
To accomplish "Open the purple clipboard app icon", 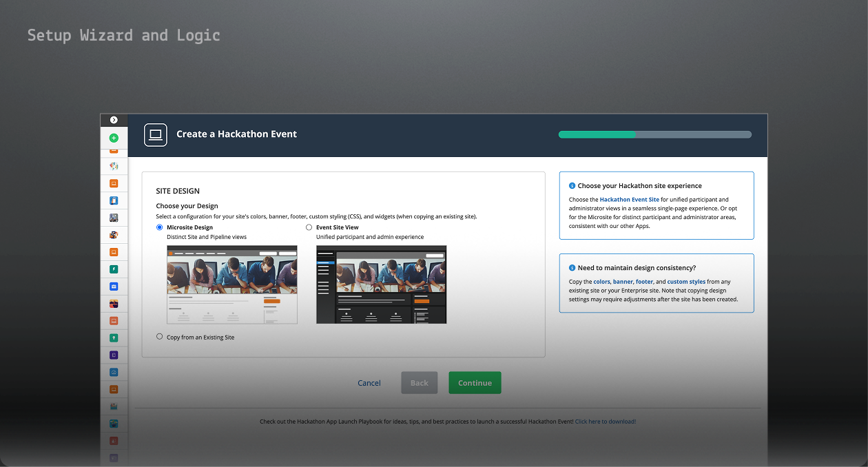I will (114, 355).
